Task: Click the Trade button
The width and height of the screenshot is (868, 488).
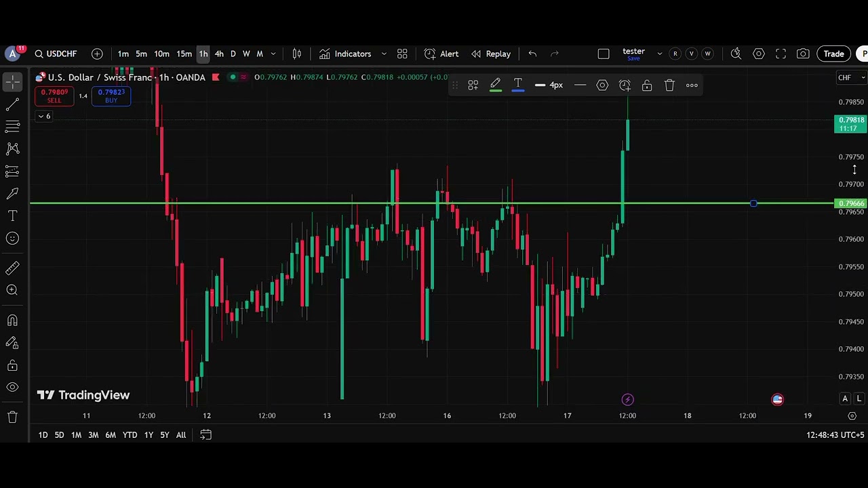Action: (834, 54)
